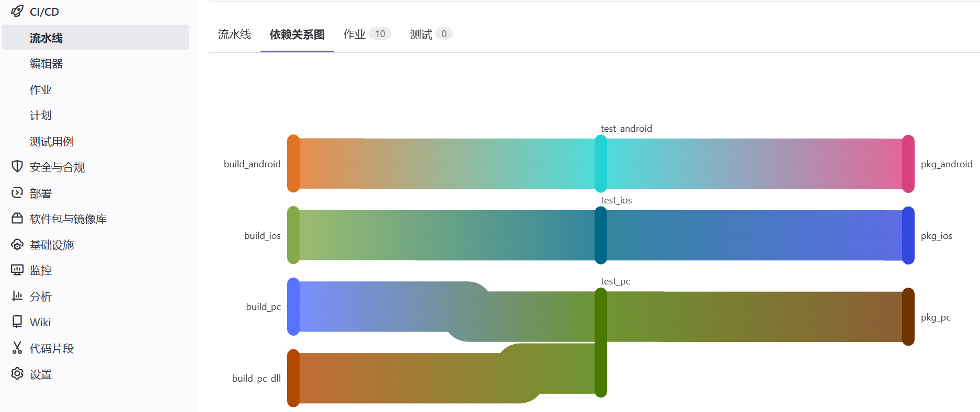Click the 基础设施 cloud gear icon
This screenshot has width=980, height=412.
(x=17, y=245)
